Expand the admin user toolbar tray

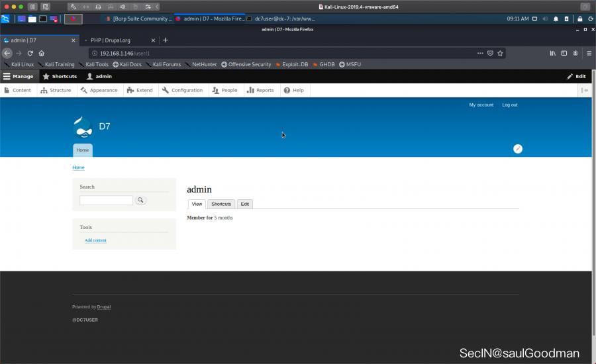tap(99, 76)
